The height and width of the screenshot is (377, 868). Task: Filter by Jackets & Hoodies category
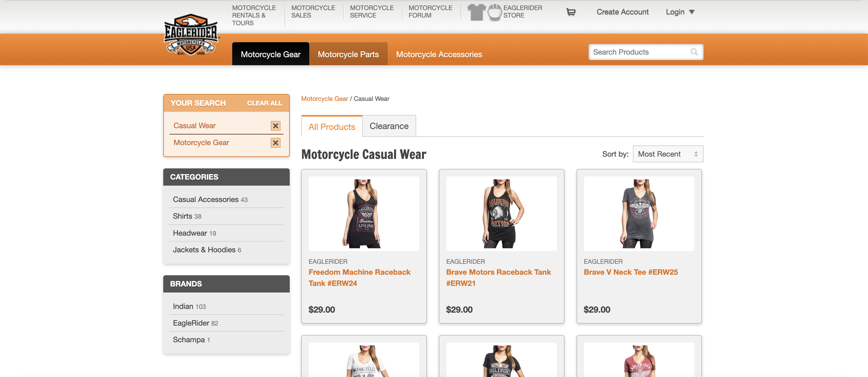tap(207, 250)
